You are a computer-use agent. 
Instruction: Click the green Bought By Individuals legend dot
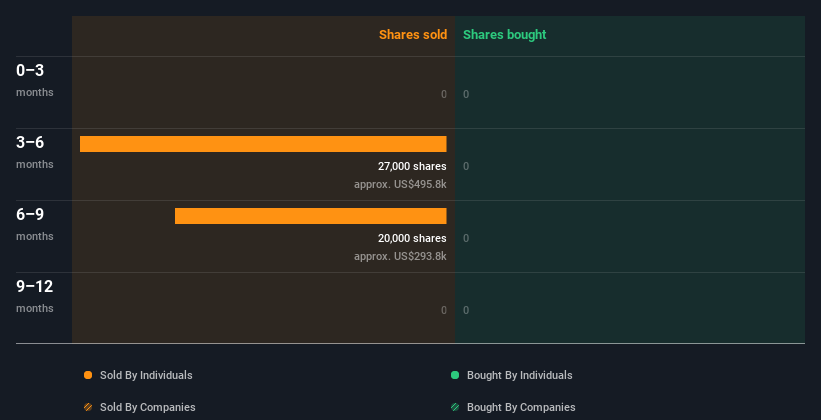455,375
